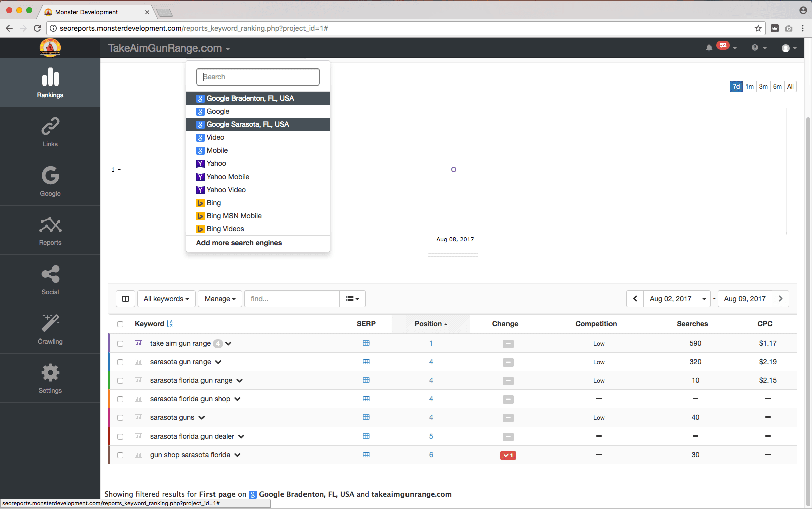Check the sarasota florida gun shop row
The image size is (812, 509).
click(120, 399)
